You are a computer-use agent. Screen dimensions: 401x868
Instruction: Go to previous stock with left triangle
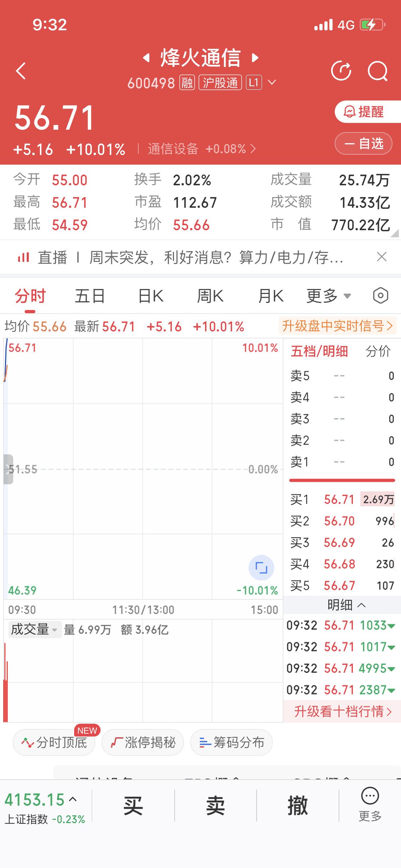pyautogui.click(x=146, y=58)
